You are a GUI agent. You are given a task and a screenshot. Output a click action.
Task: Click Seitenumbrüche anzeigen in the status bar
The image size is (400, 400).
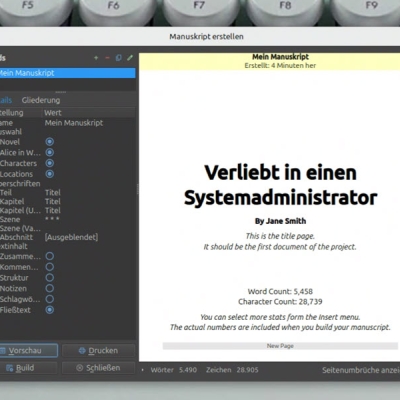361,370
